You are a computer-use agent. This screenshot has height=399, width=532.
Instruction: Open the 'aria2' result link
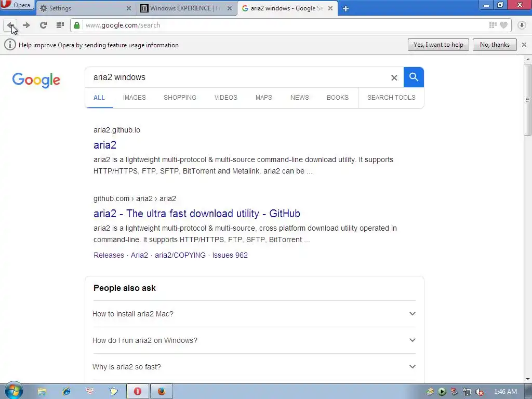point(105,145)
